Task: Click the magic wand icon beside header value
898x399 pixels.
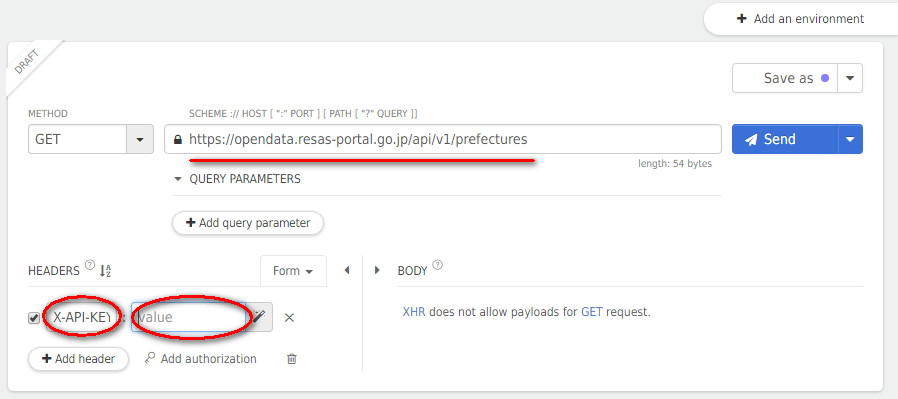Action: click(259, 317)
